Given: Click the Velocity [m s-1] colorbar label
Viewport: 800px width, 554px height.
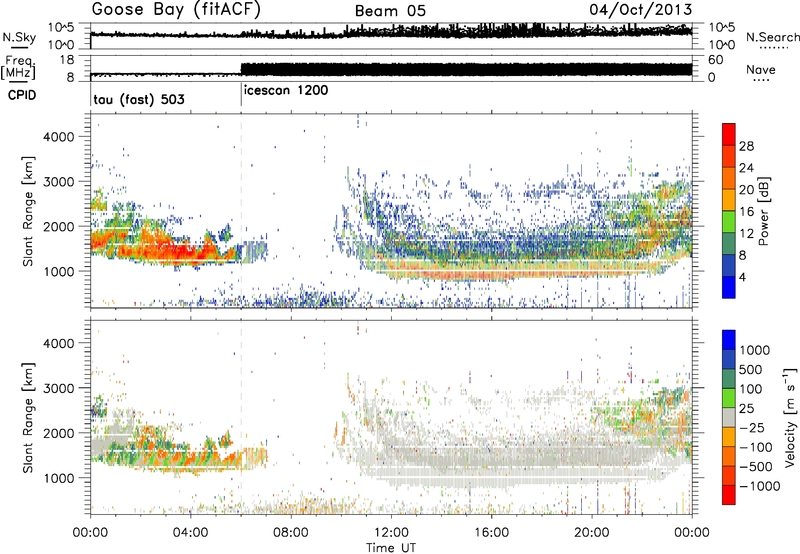Looking at the screenshot, I should pyautogui.click(x=790, y=417).
